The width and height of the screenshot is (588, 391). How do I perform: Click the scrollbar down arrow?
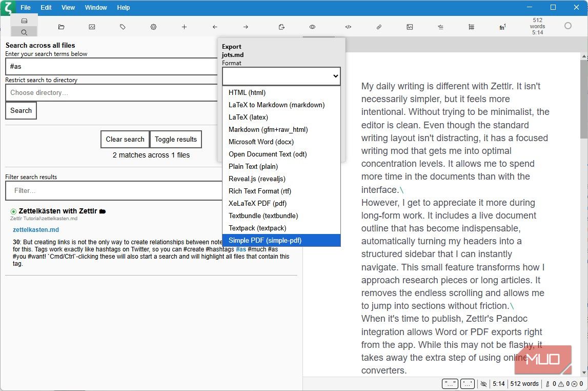[584, 373]
